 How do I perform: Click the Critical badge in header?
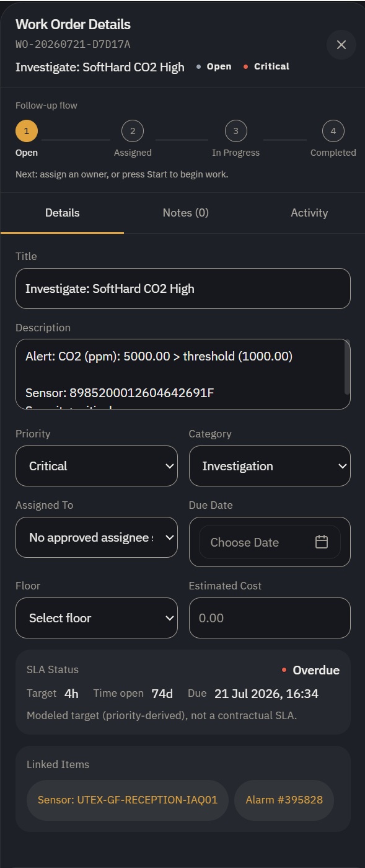tap(266, 66)
